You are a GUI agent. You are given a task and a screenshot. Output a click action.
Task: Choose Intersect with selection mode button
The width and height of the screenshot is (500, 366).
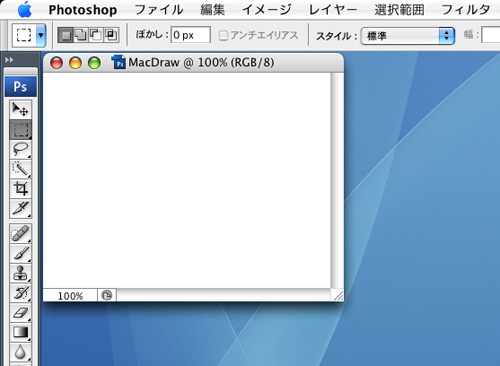pos(111,35)
